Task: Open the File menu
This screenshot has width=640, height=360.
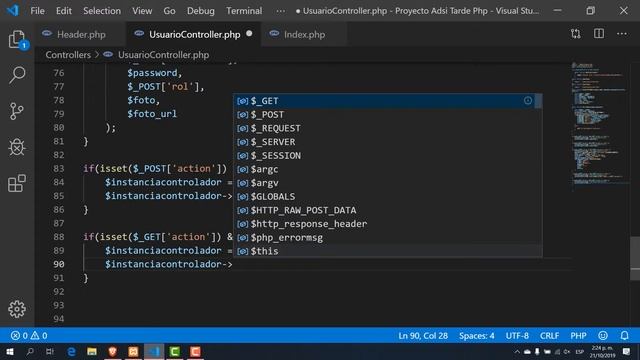Action: (x=37, y=11)
